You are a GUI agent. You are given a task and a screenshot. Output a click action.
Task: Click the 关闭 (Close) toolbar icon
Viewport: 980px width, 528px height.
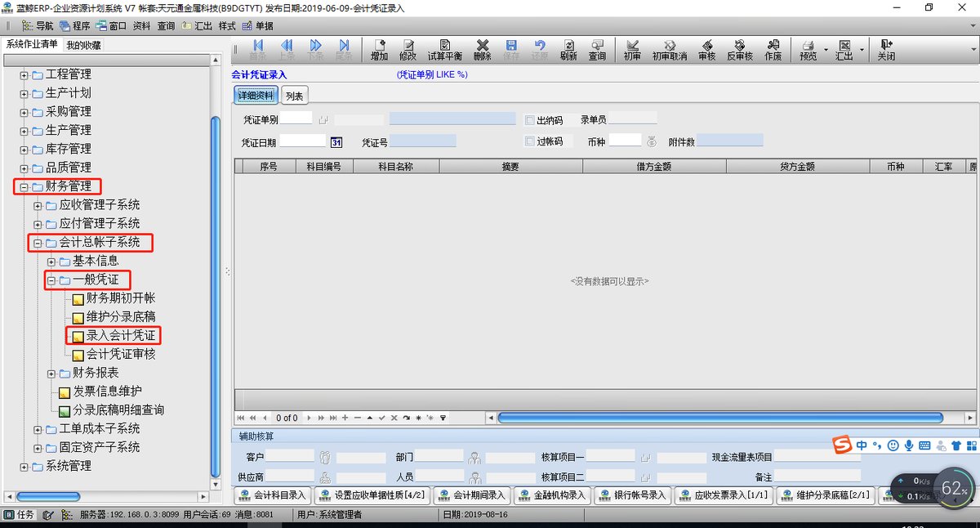[x=886, y=50]
